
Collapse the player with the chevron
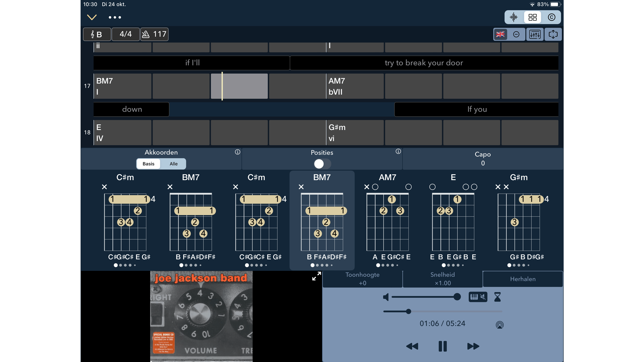click(x=92, y=17)
